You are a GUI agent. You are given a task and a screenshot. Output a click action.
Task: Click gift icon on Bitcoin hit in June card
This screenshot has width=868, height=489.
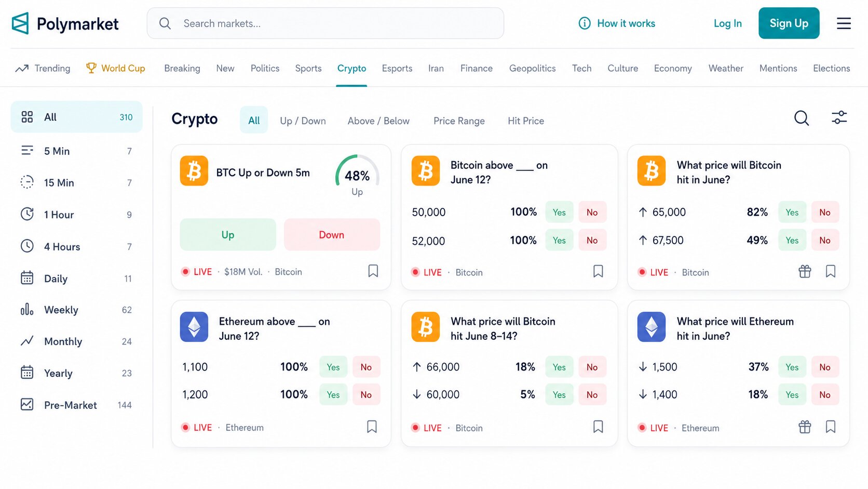coord(805,271)
